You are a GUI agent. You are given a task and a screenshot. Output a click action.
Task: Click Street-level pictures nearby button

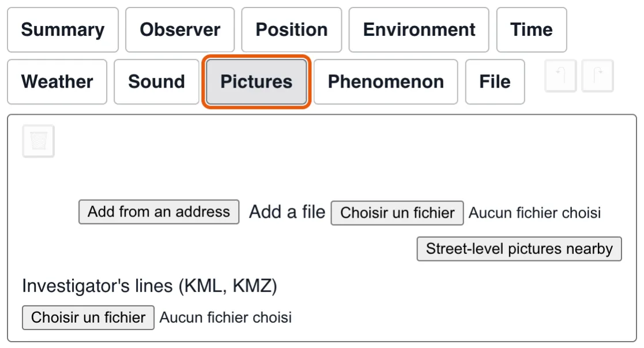click(x=519, y=249)
